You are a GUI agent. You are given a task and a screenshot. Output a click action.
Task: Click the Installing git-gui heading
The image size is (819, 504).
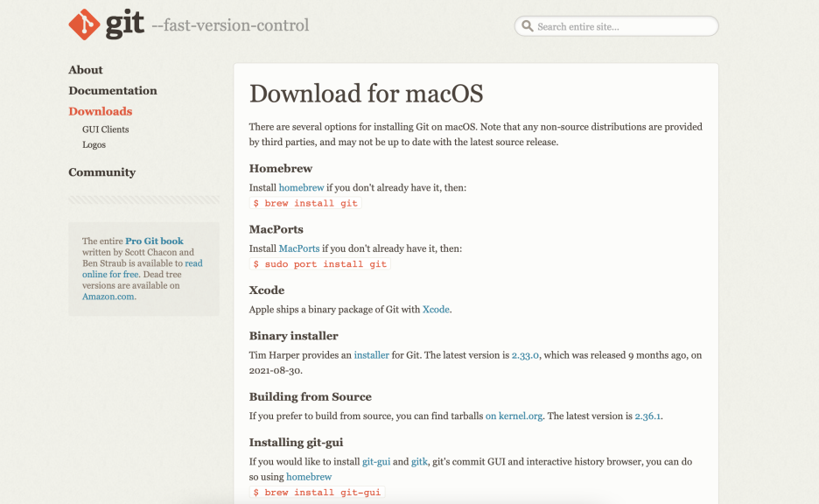[296, 443]
